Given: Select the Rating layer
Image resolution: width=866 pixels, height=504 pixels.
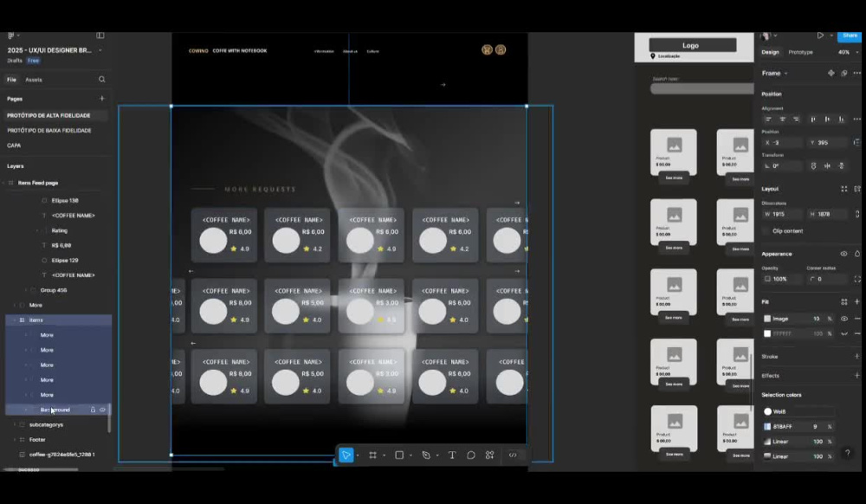Looking at the screenshot, I should point(59,230).
